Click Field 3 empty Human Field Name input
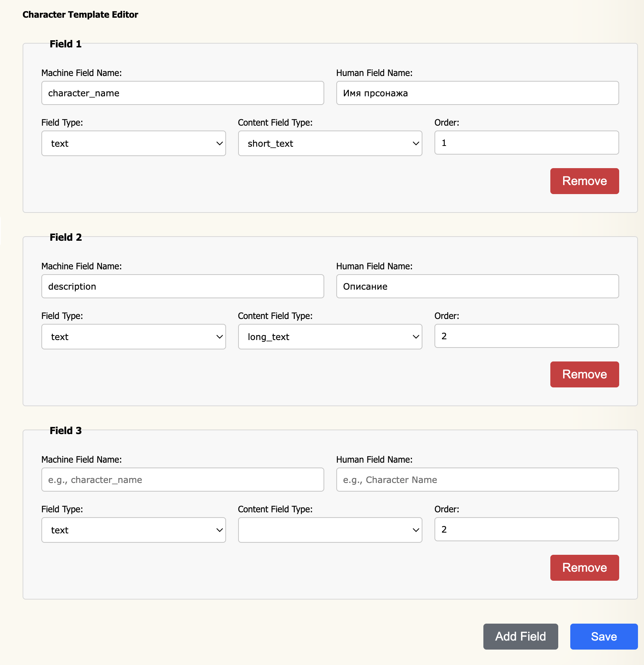Image resolution: width=644 pixels, height=665 pixels. click(477, 480)
